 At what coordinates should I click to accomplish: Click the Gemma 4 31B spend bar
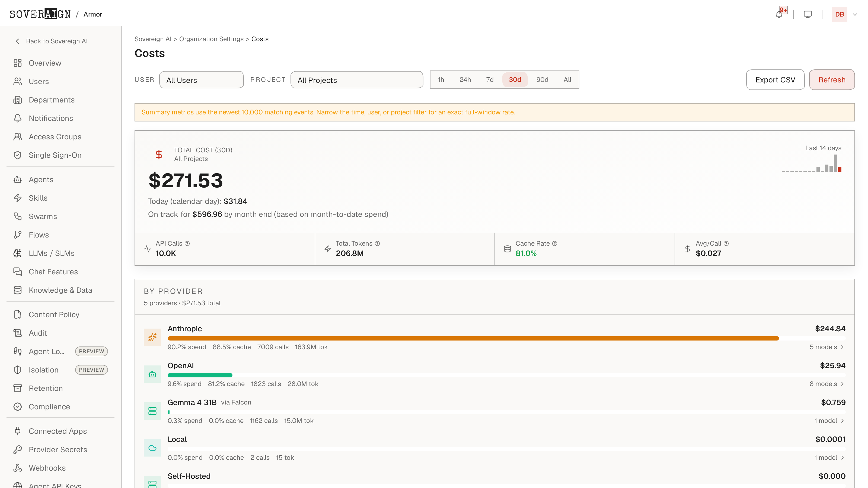click(x=169, y=412)
